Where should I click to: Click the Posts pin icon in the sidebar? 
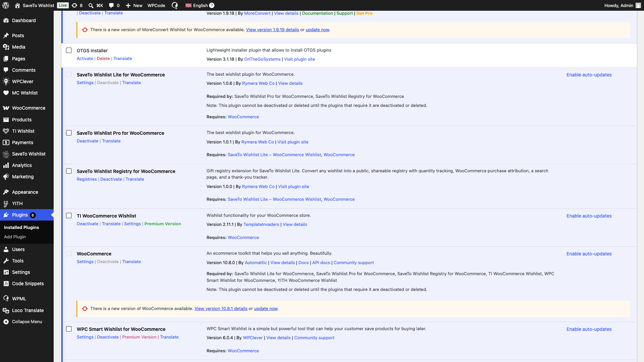[x=6, y=36]
